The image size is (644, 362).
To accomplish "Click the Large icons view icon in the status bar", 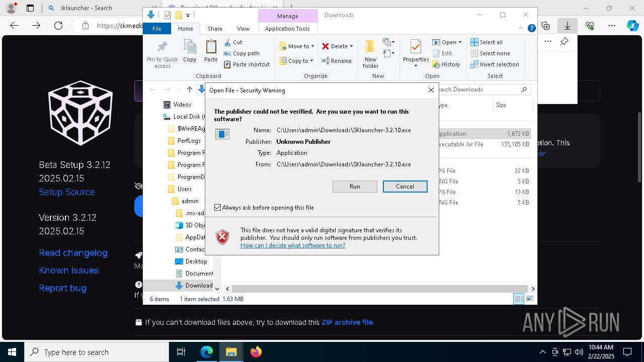I will (x=529, y=299).
